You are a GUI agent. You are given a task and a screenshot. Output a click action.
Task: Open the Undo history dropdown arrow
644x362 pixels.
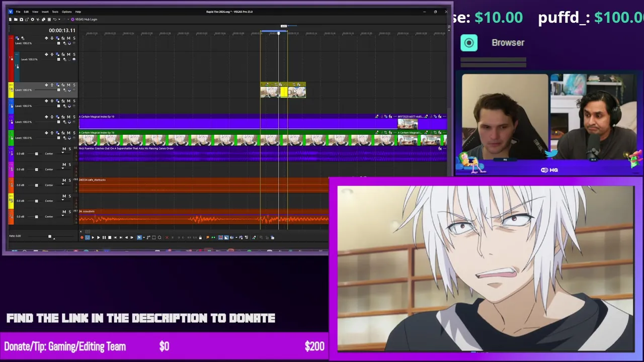tap(59, 19)
